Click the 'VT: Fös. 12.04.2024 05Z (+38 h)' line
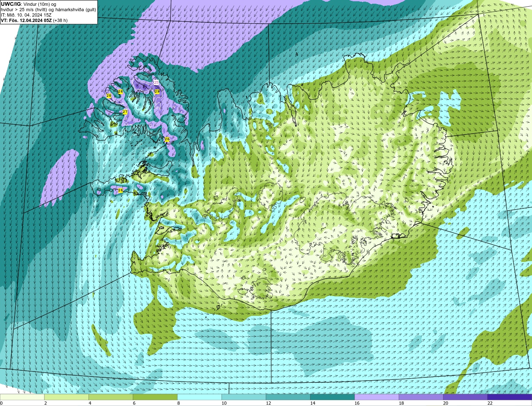 click(x=34, y=20)
